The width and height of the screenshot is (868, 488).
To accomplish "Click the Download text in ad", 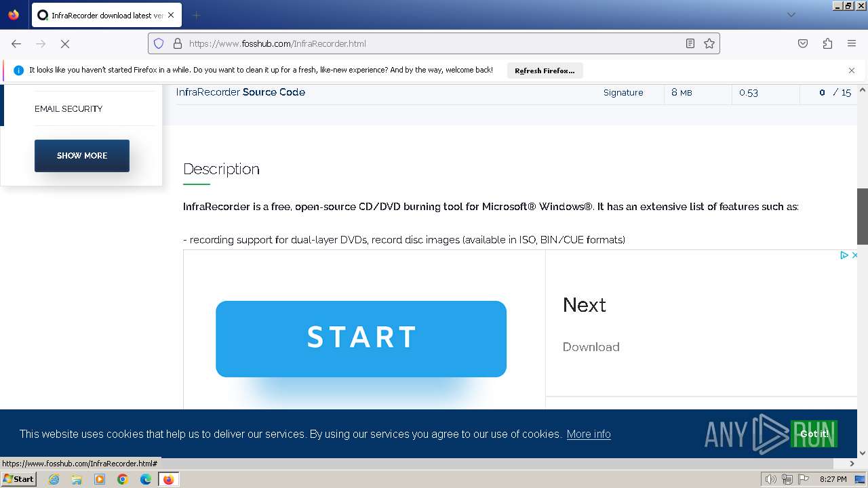I will (591, 347).
